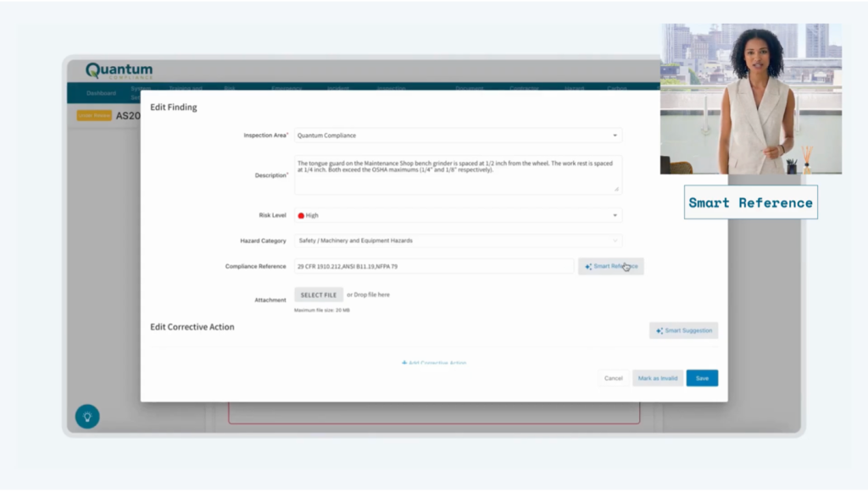Grab the Description box resize handle
868x492 pixels.
point(617,190)
